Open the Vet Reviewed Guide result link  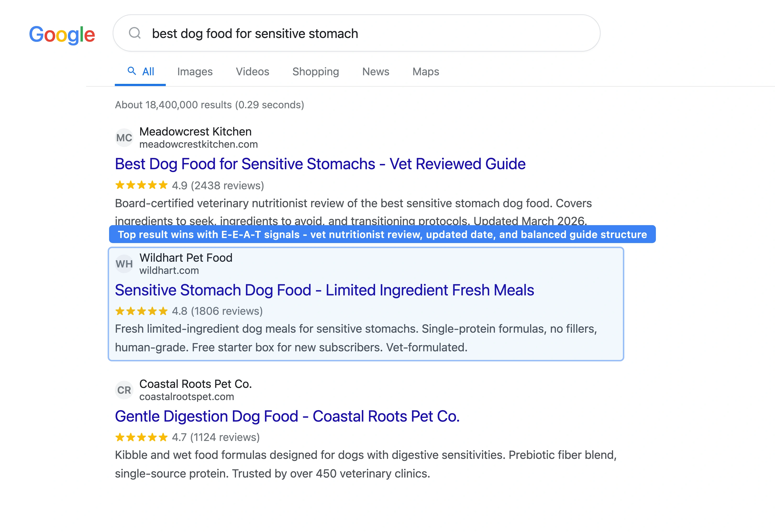click(x=320, y=164)
